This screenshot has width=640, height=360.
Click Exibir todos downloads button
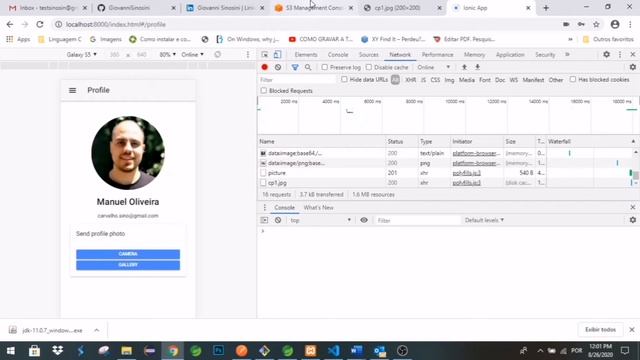tap(600, 329)
